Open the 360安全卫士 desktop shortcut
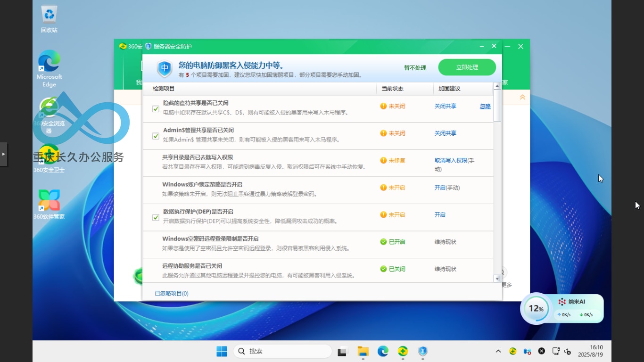This screenshot has height=362, width=644. click(x=49, y=158)
